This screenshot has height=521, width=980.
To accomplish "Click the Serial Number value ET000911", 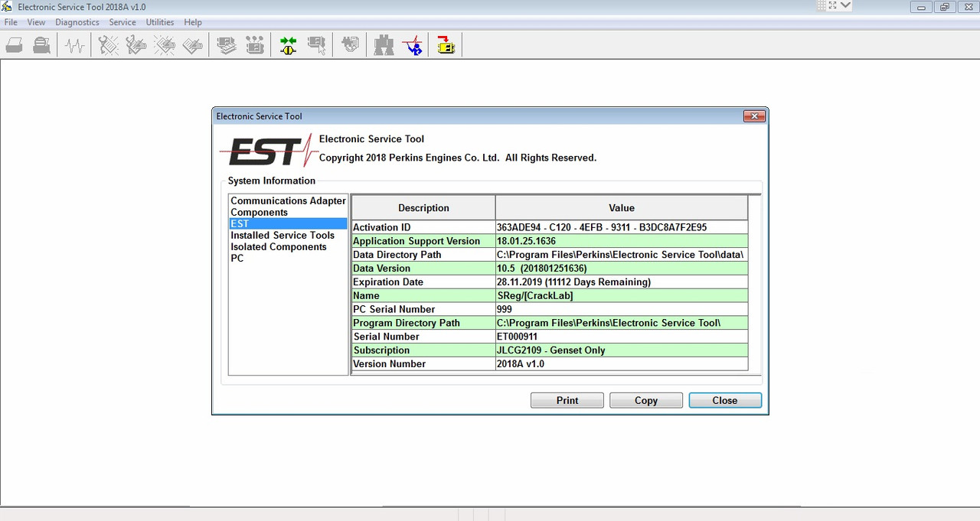I will [x=622, y=337].
